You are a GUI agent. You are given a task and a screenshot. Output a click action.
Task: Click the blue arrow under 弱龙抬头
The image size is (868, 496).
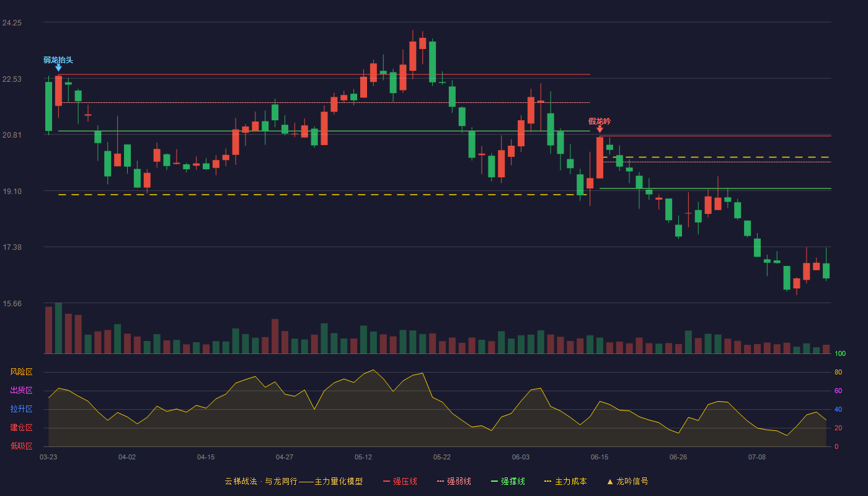tap(58, 68)
